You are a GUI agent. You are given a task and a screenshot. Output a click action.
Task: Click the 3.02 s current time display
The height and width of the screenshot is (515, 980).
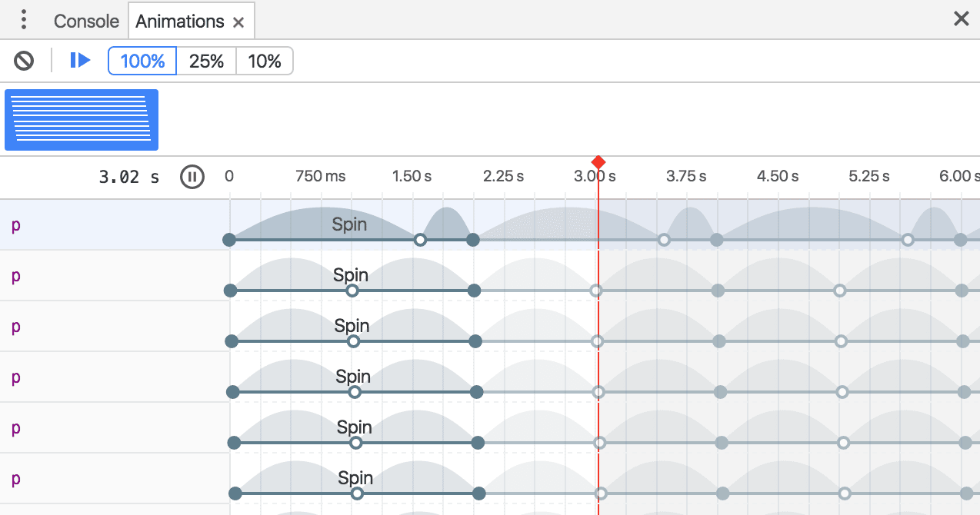pos(128,177)
